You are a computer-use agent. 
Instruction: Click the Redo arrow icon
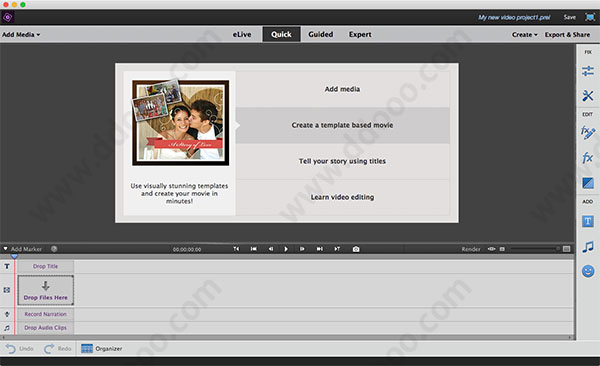49,349
